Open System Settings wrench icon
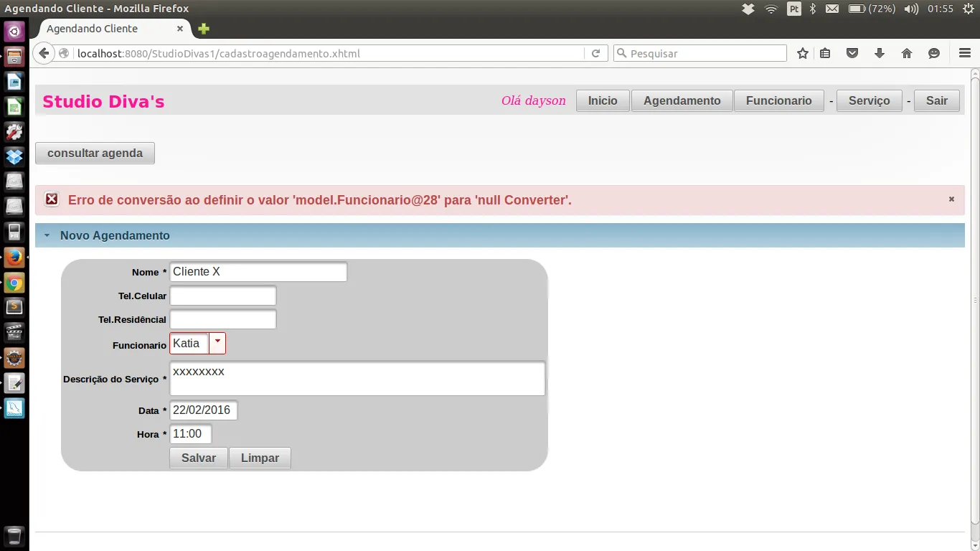 coord(14,132)
